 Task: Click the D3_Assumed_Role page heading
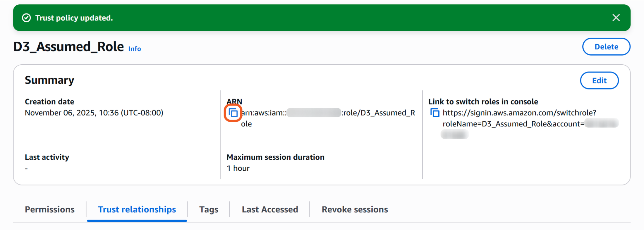coord(69,47)
